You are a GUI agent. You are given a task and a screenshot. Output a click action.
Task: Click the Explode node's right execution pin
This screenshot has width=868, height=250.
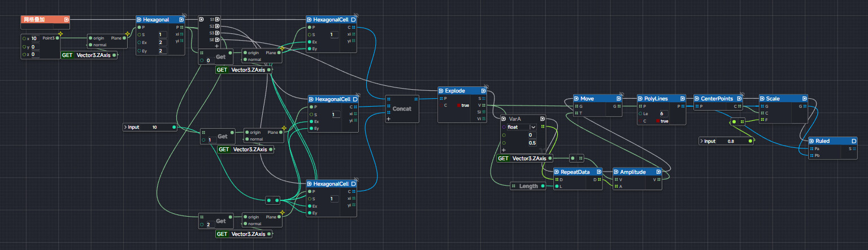pos(484,90)
